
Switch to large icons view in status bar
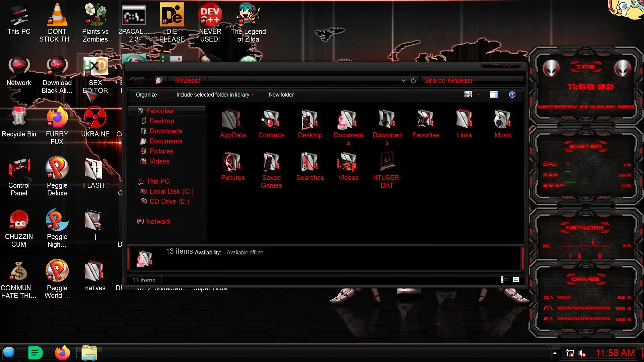[516, 280]
